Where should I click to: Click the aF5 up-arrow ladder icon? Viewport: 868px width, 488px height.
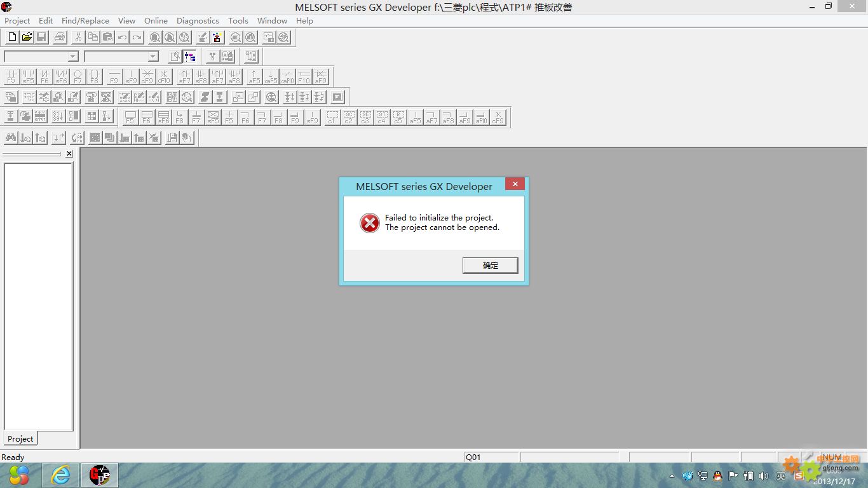click(x=254, y=77)
